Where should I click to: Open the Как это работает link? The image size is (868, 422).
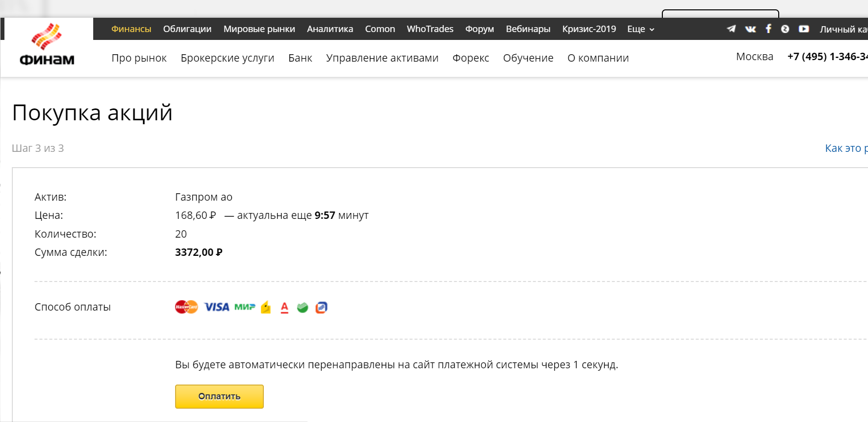(x=846, y=148)
